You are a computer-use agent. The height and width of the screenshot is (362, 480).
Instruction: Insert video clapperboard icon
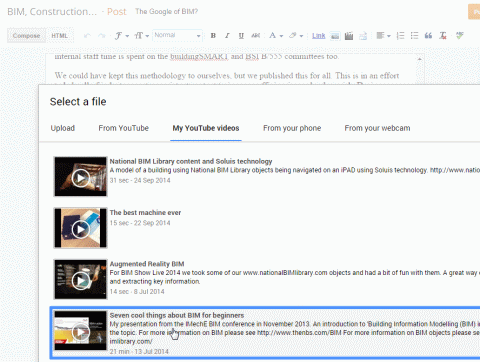pos(349,36)
